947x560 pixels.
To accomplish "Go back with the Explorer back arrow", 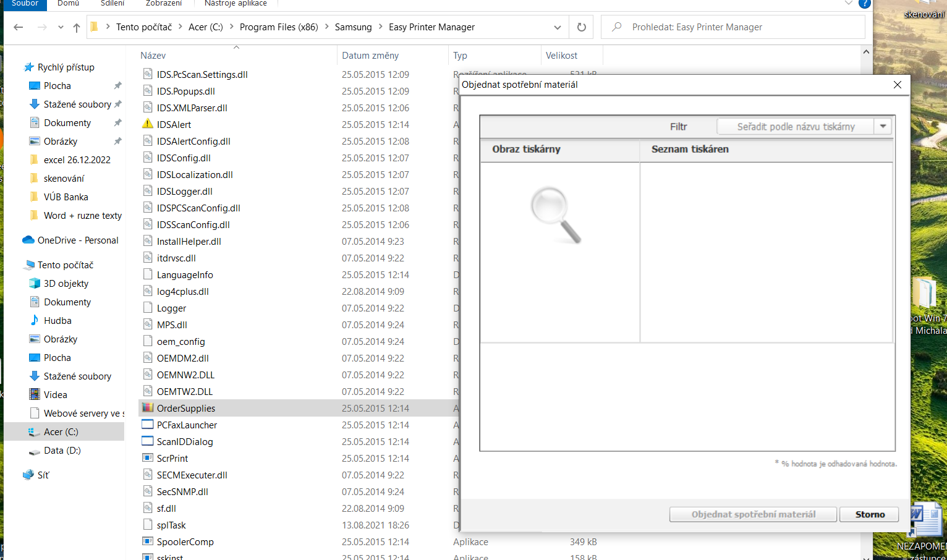I will point(19,27).
